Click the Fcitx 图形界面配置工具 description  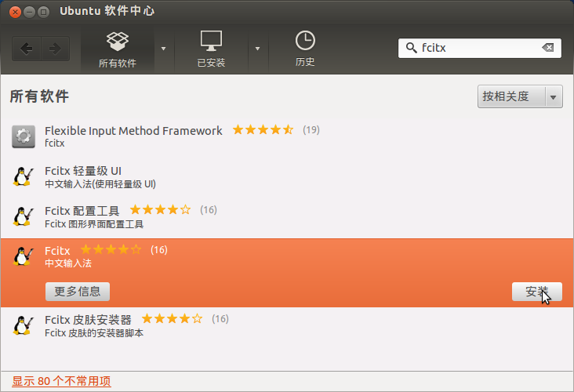click(x=94, y=224)
